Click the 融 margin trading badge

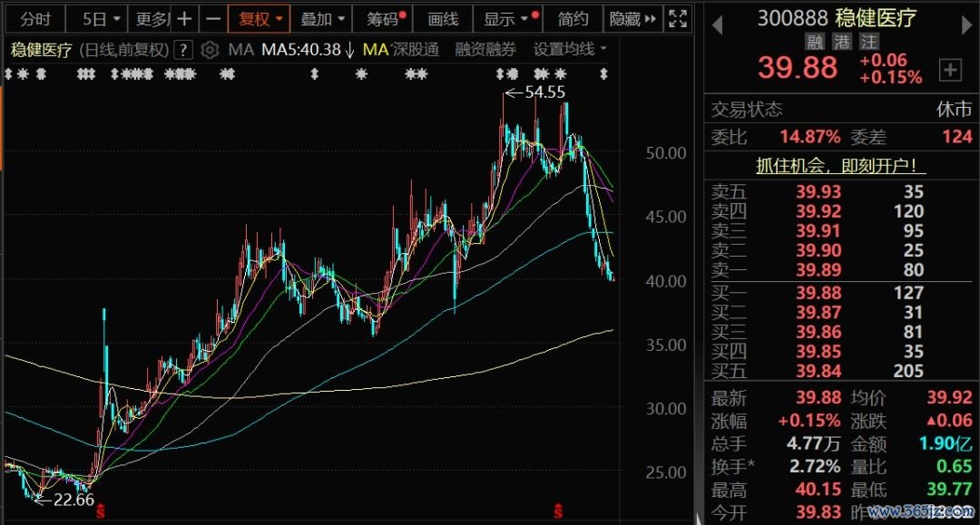coord(815,42)
